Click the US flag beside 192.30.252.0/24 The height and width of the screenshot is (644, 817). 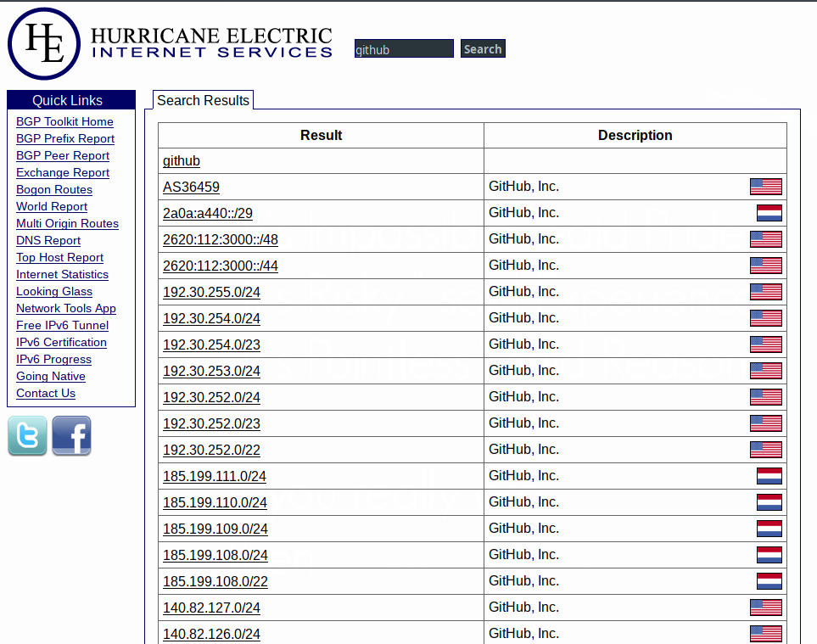pyautogui.click(x=766, y=397)
